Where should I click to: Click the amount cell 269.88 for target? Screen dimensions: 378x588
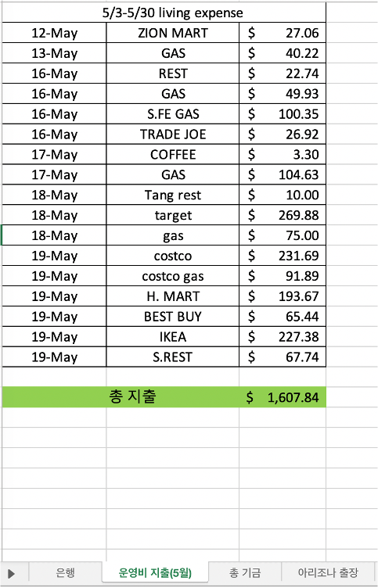pyautogui.click(x=283, y=215)
